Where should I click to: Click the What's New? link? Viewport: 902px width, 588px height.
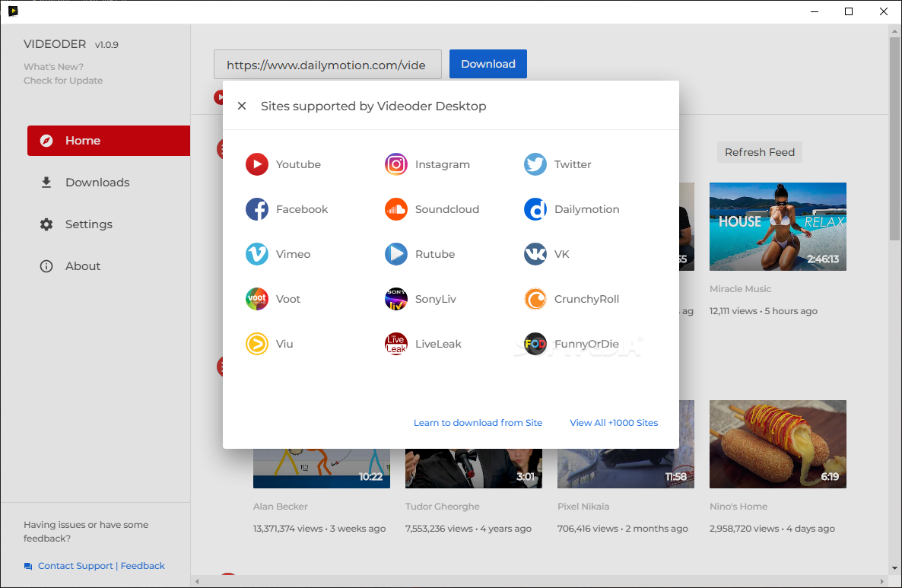(x=53, y=67)
